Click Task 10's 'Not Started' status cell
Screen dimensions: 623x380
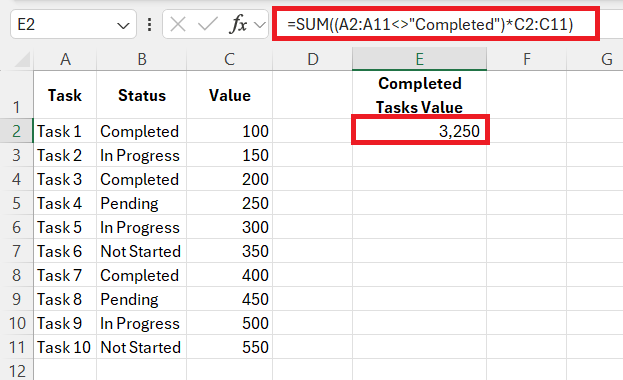coord(142,347)
